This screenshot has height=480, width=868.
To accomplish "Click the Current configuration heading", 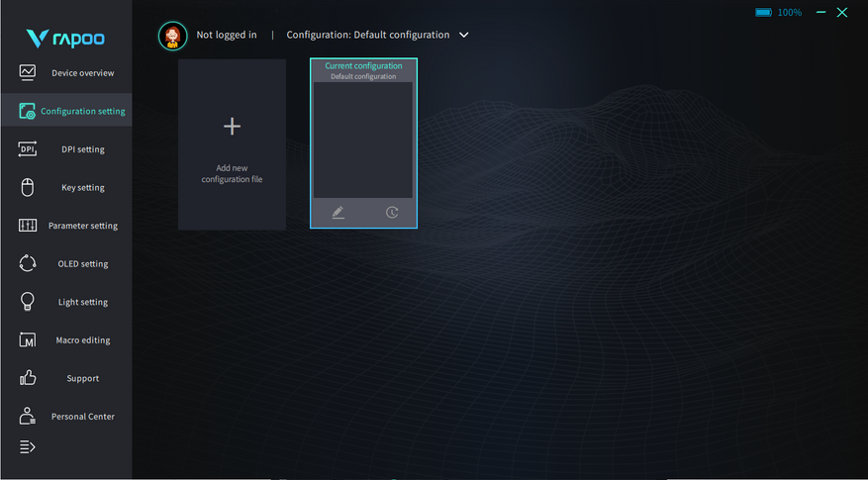I will [x=363, y=66].
